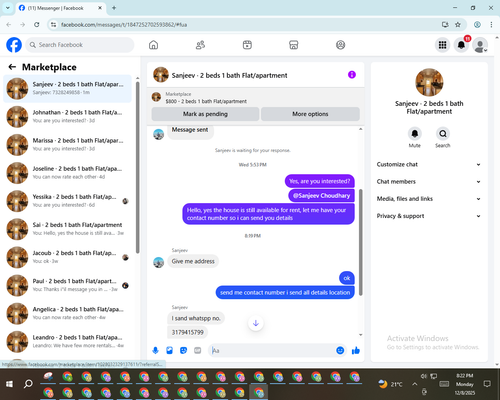Open the Johnathan conversation
Viewport: 500px width, 400px height.
tap(67, 116)
